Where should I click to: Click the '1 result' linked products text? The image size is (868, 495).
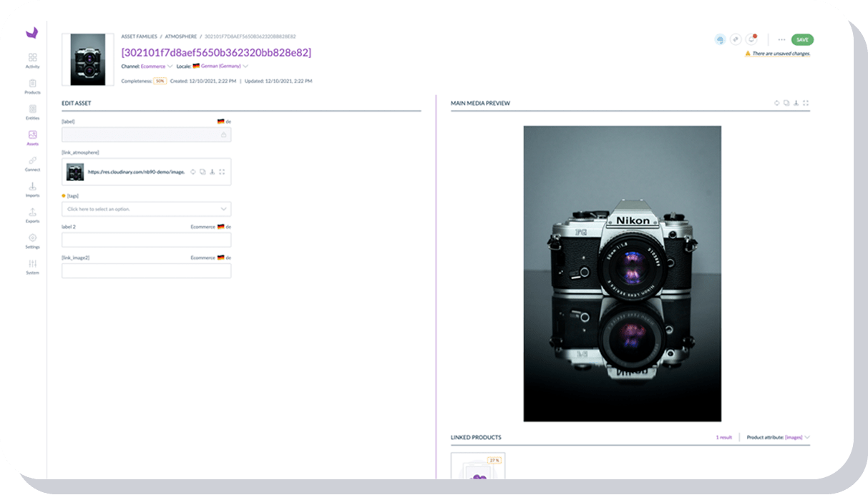click(x=723, y=437)
